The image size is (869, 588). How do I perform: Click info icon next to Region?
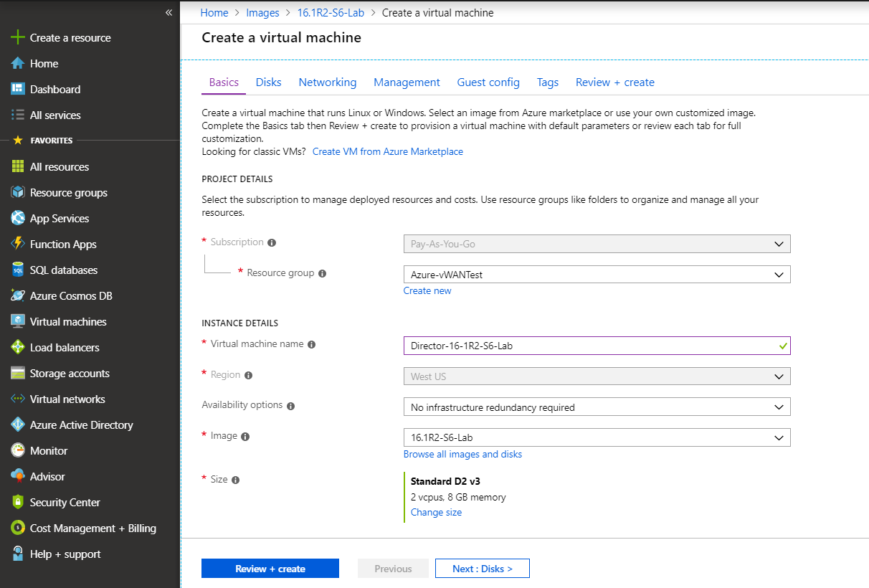tap(248, 375)
